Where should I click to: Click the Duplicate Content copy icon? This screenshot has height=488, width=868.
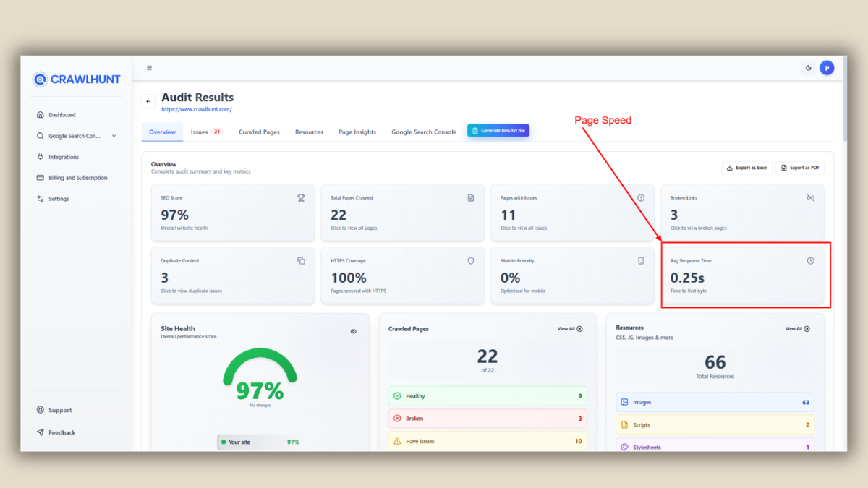(x=302, y=261)
